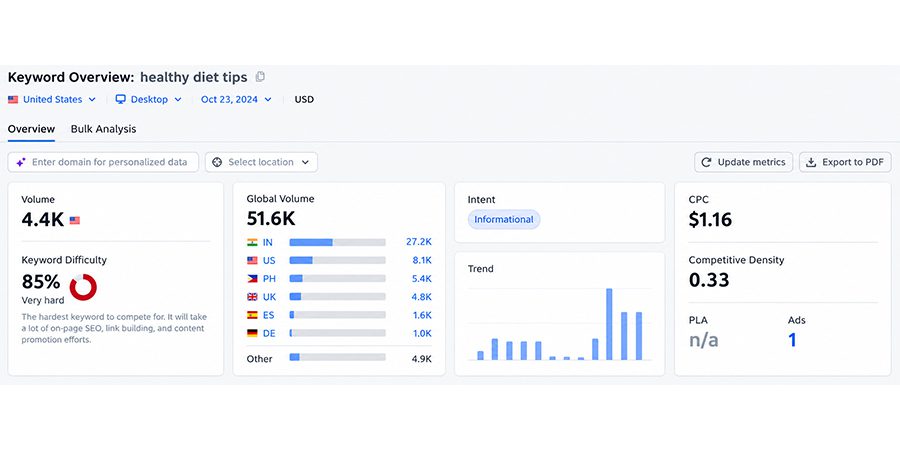Screen dimensions: 900x450
Task: Click the ES country link
Action: [269, 315]
